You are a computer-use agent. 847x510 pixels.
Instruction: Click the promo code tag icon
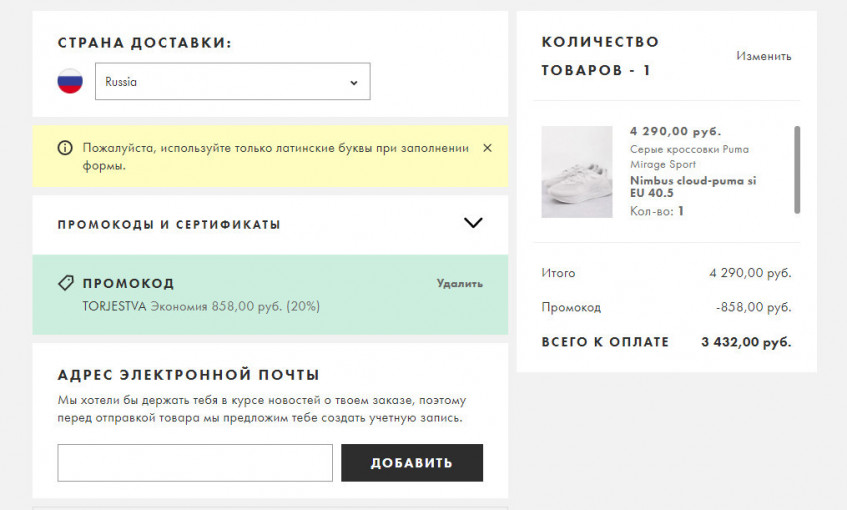coord(66,283)
